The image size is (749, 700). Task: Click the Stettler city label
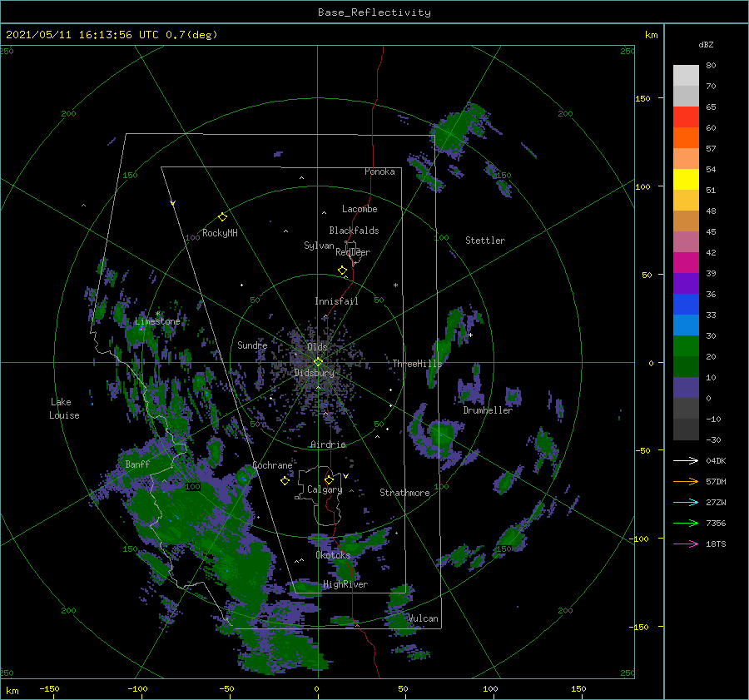pyautogui.click(x=485, y=241)
